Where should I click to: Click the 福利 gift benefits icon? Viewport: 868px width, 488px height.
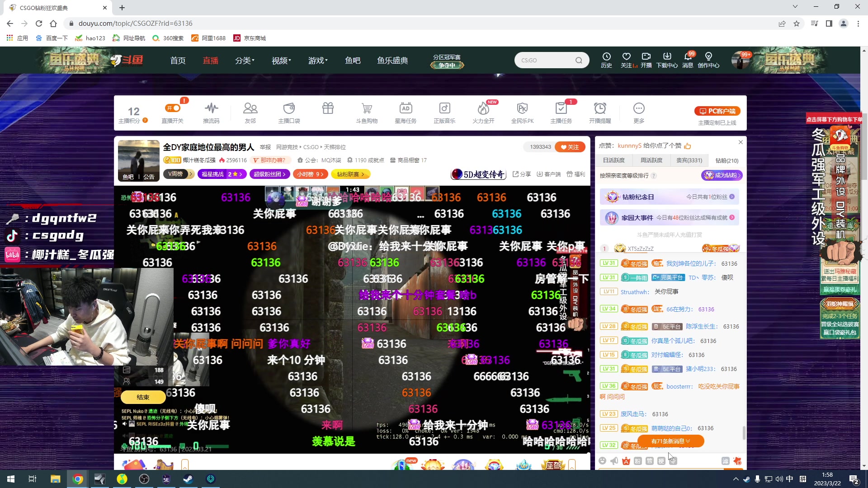pos(576,174)
